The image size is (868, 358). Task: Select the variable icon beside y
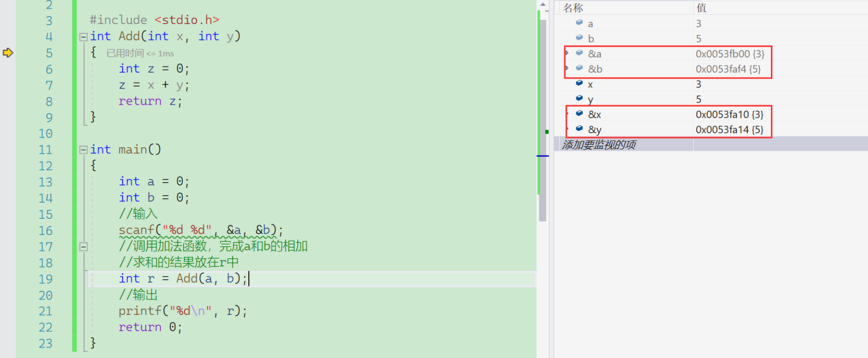click(x=579, y=98)
